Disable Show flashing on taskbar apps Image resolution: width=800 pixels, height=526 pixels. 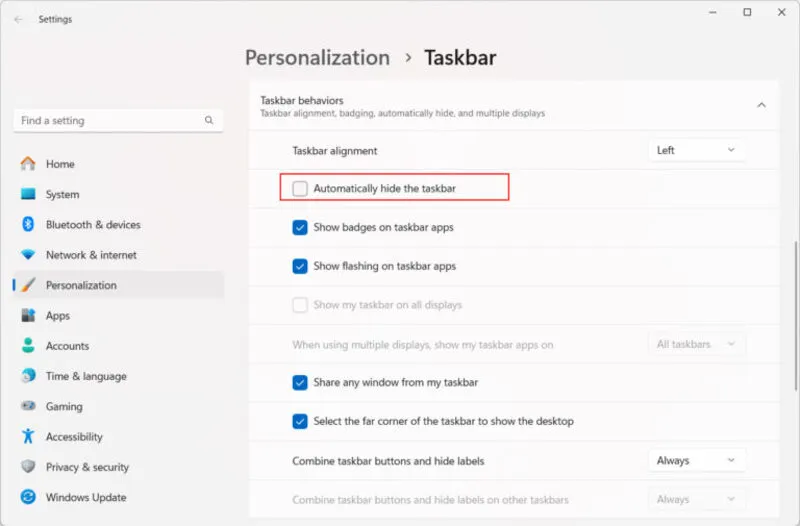pos(300,266)
